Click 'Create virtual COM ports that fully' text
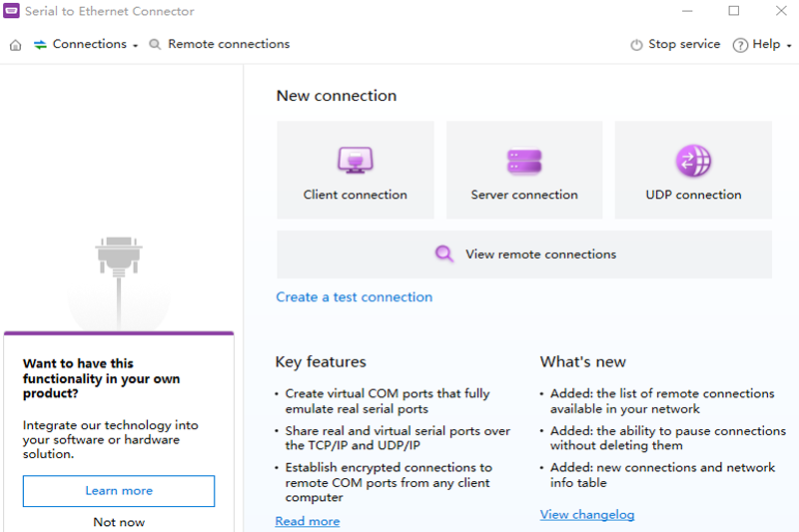Viewport: 799px width, 532px height. click(388, 393)
